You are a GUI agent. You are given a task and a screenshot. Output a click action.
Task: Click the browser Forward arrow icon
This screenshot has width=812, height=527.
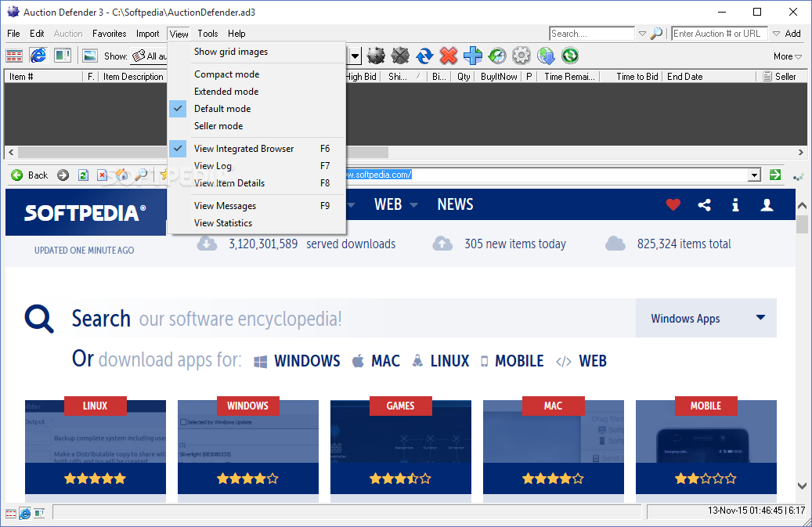pyautogui.click(x=63, y=175)
